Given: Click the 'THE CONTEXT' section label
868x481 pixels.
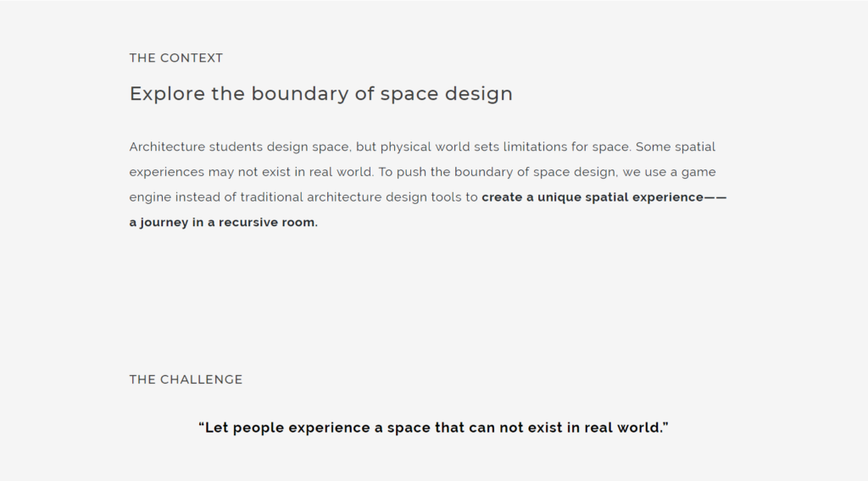Looking at the screenshot, I should pos(175,58).
